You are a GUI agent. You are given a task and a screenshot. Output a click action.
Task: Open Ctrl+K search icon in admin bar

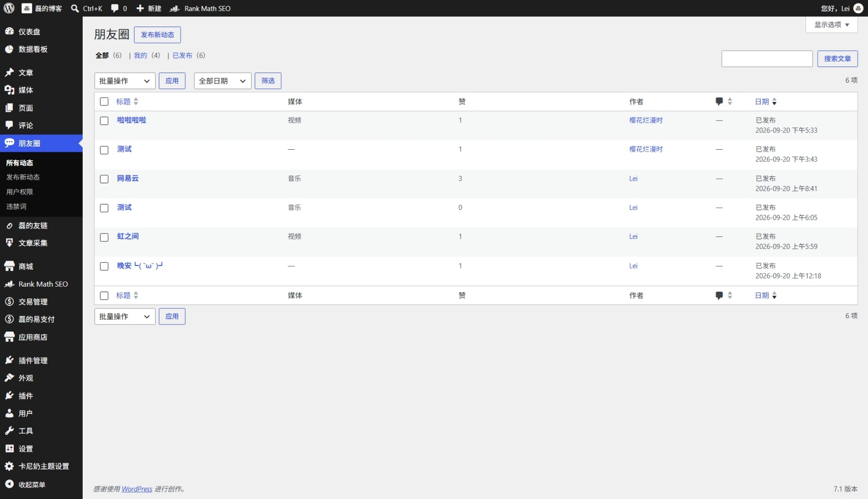pyautogui.click(x=75, y=8)
